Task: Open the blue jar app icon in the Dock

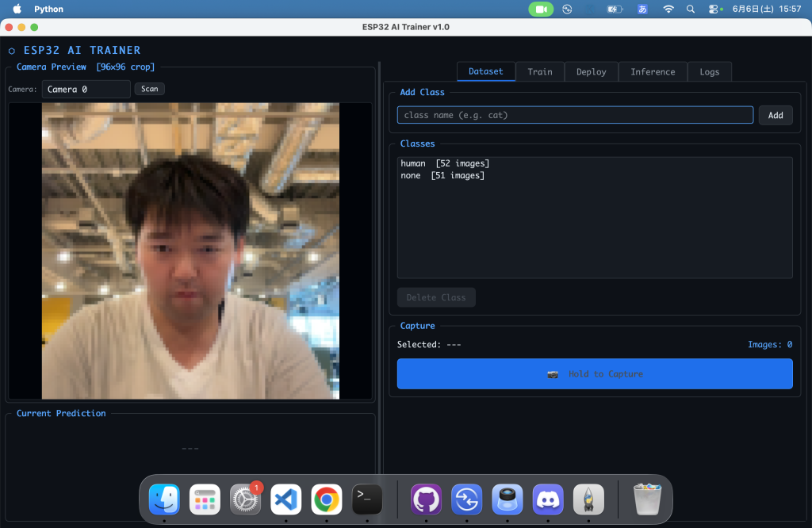Action: pos(507,499)
